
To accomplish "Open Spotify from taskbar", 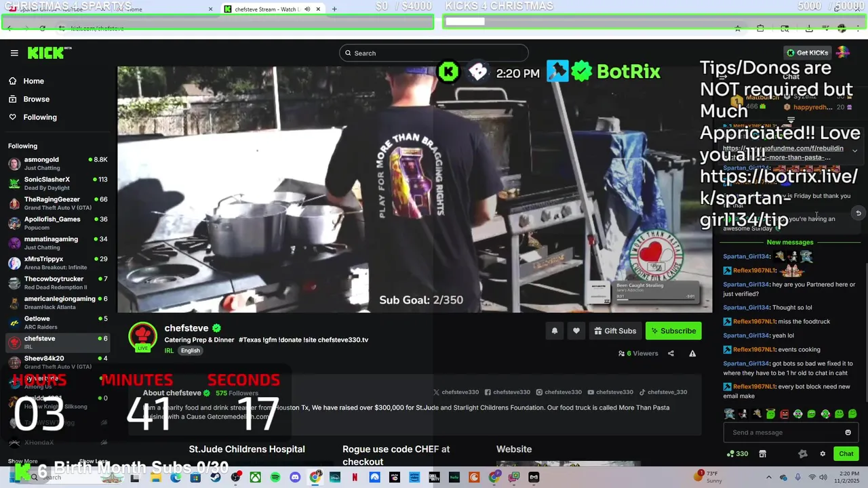I will [275, 477].
